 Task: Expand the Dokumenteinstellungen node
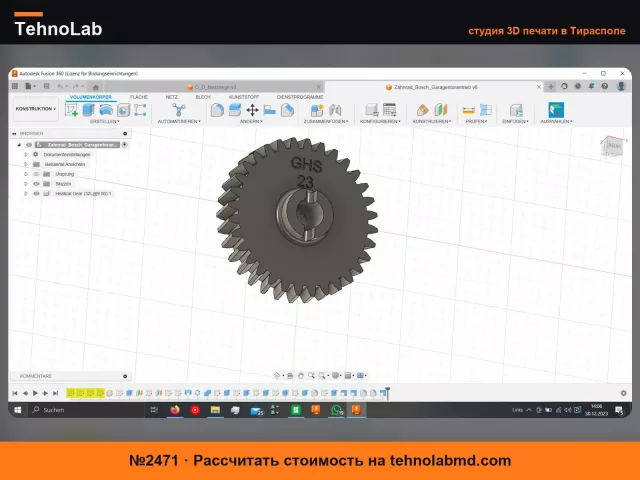(x=26, y=154)
